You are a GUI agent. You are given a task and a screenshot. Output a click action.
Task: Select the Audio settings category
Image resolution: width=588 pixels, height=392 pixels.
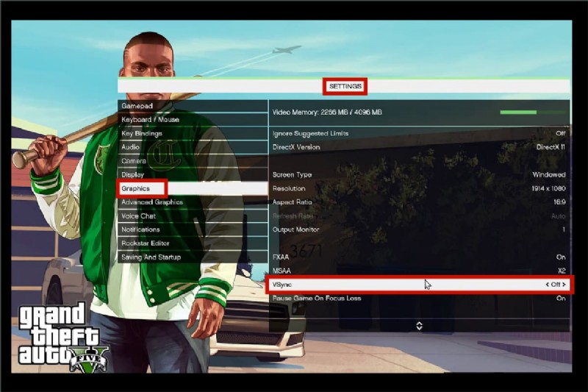click(x=193, y=147)
